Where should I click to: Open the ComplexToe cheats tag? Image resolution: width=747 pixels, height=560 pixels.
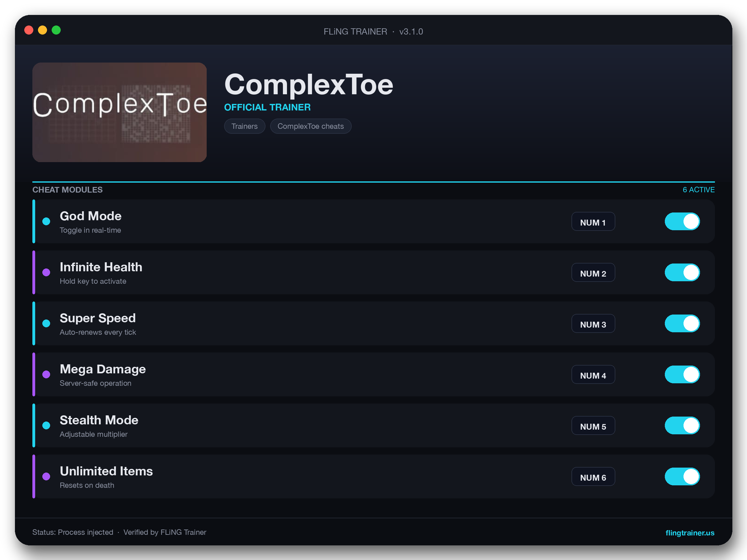pyautogui.click(x=311, y=126)
